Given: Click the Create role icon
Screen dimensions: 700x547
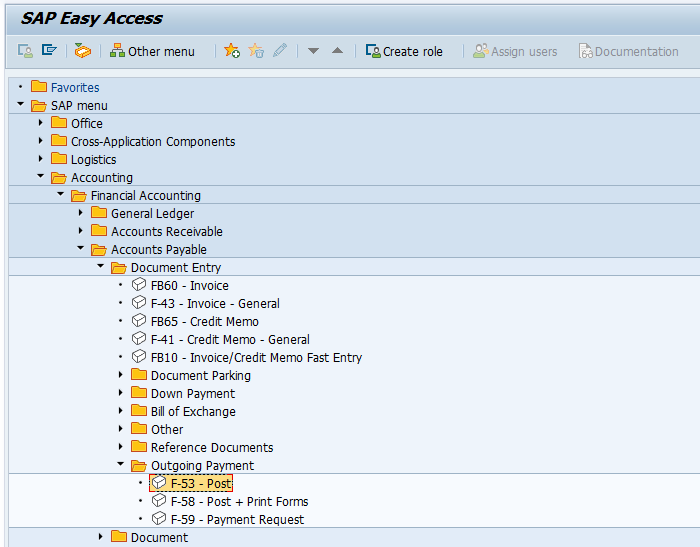Looking at the screenshot, I should (x=373, y=50).
